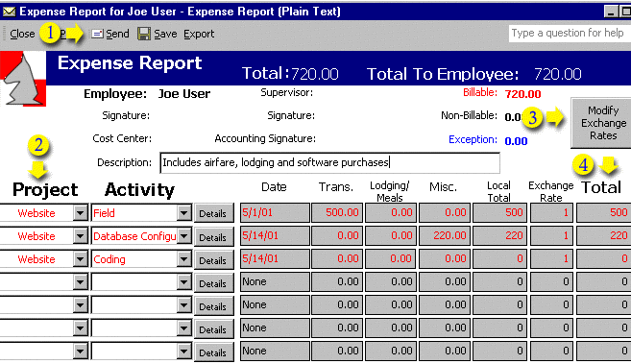Click into the Description text field
The image size is (631, 364).
329,162
